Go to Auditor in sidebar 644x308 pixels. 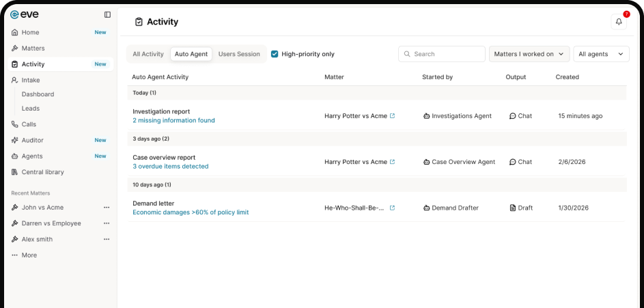pos(32,140)
